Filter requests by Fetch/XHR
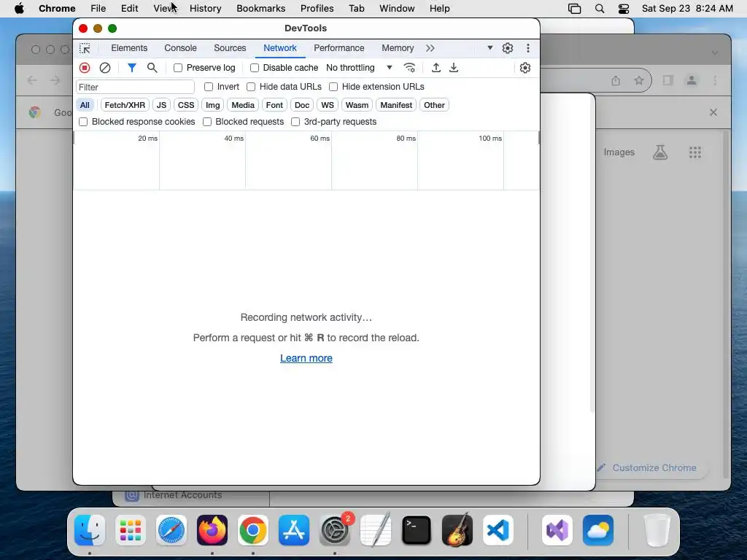The height and width of the screenshot is (560, 747). click(125, 105)
